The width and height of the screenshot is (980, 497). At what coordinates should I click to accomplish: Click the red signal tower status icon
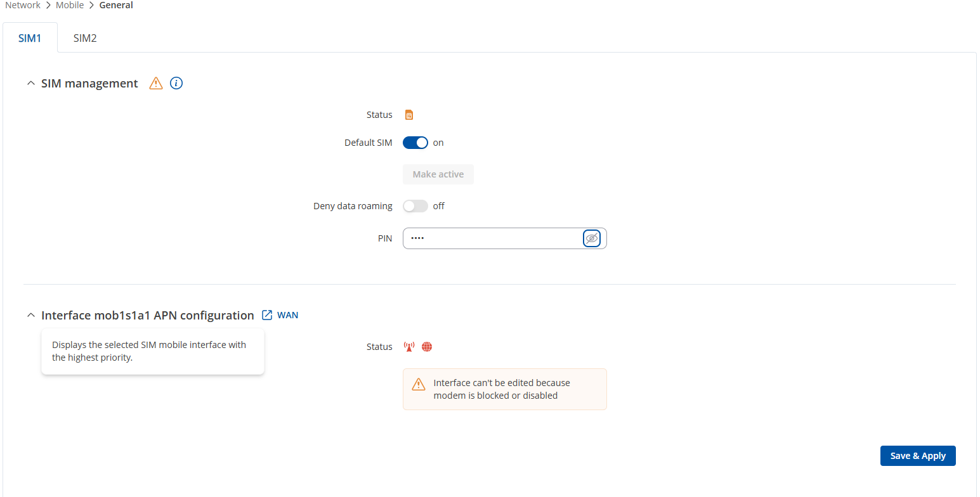coord(409,347)
